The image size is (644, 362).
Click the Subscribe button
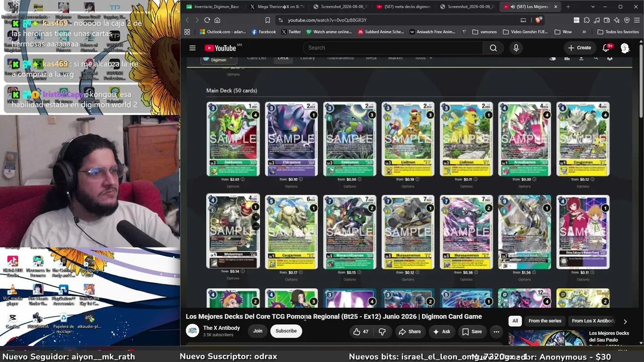pos(286,331)
